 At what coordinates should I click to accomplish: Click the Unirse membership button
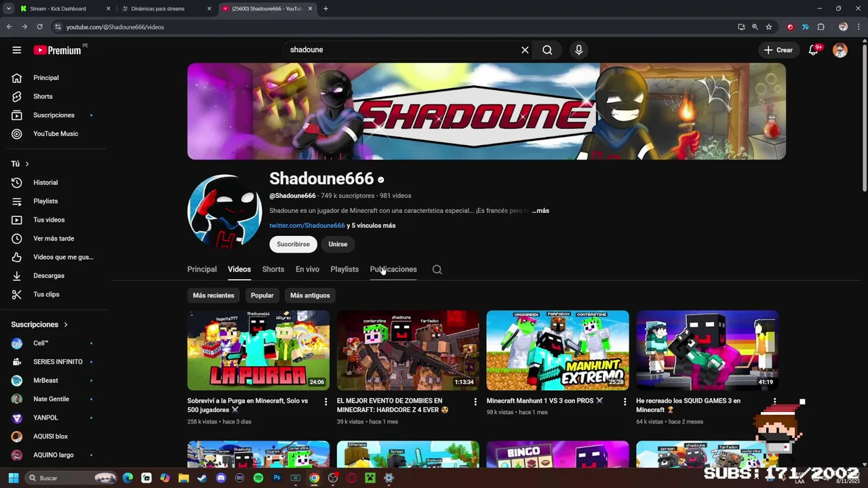pyautogui.click(x=338, y=244)
